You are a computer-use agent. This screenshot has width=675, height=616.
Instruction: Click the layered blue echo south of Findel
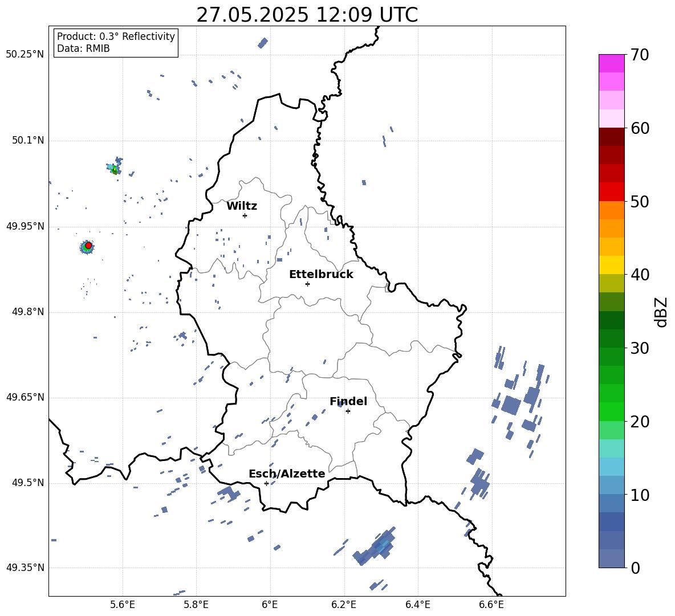pyautogui.click(x=375, y=546)
